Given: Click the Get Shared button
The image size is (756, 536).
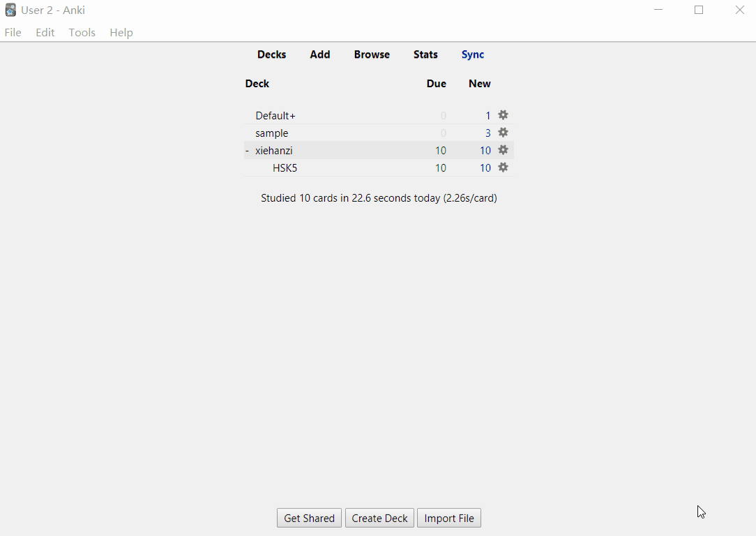Looking at the screenshot, I should (309, 518).
